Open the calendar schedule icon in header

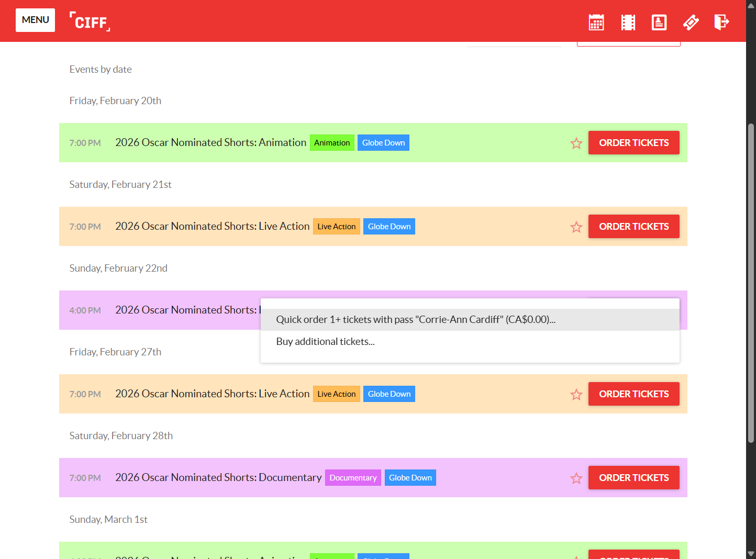point(596,22)
